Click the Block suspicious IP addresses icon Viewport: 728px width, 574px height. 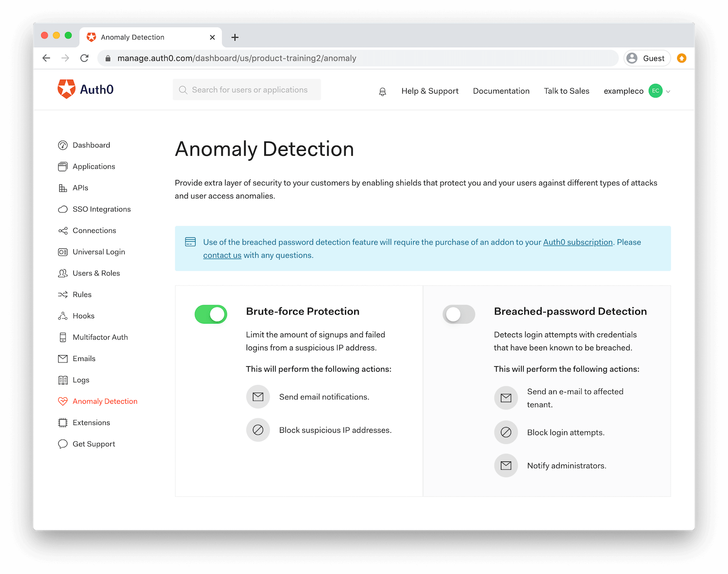tap(258, 430)
